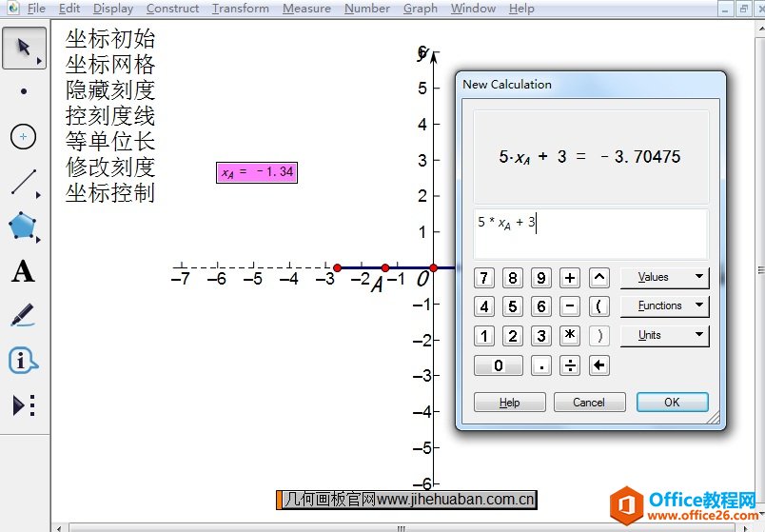The width and height of the screenshot is (765, 532).
Task: Select the Compass circle tool
Action: tap(24, 137)
